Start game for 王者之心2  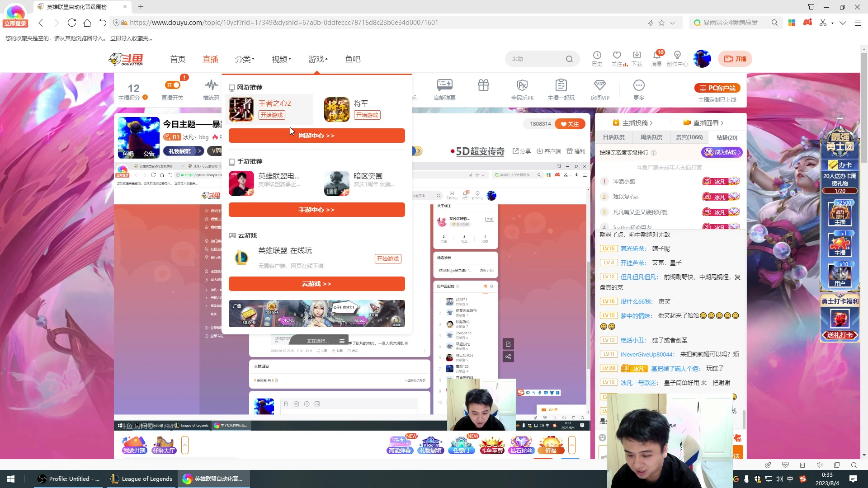[272, 115]
